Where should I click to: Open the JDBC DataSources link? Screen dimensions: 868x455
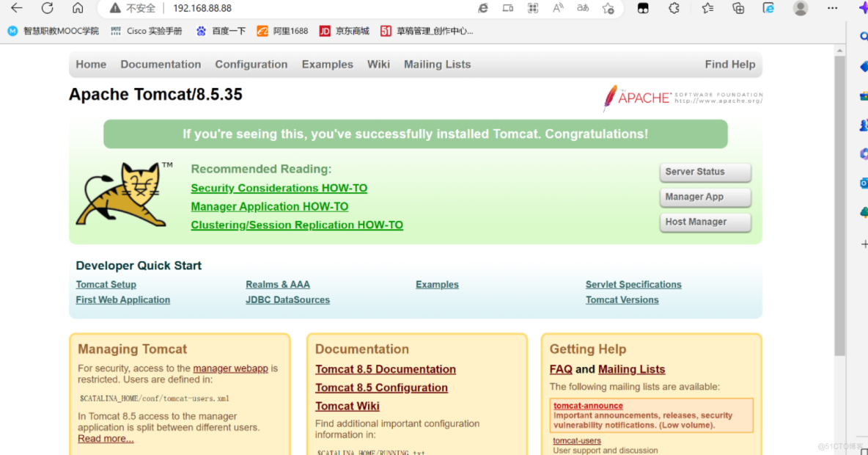click(x=288, y=300)
